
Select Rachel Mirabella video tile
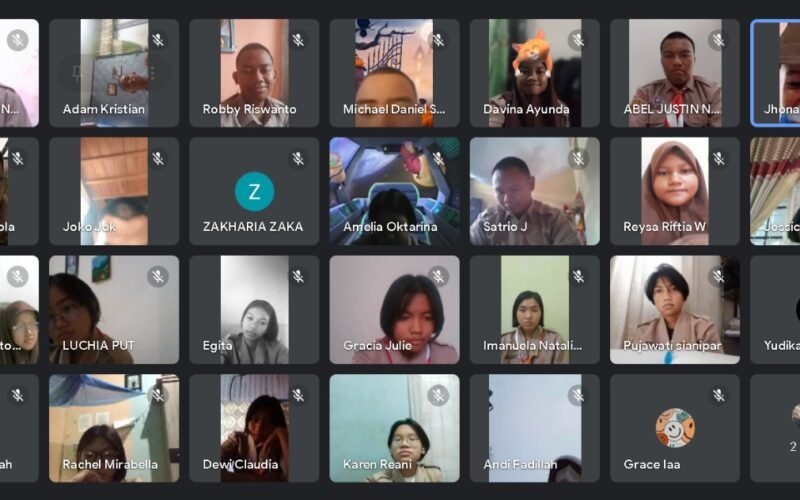[x=114, y=428]
